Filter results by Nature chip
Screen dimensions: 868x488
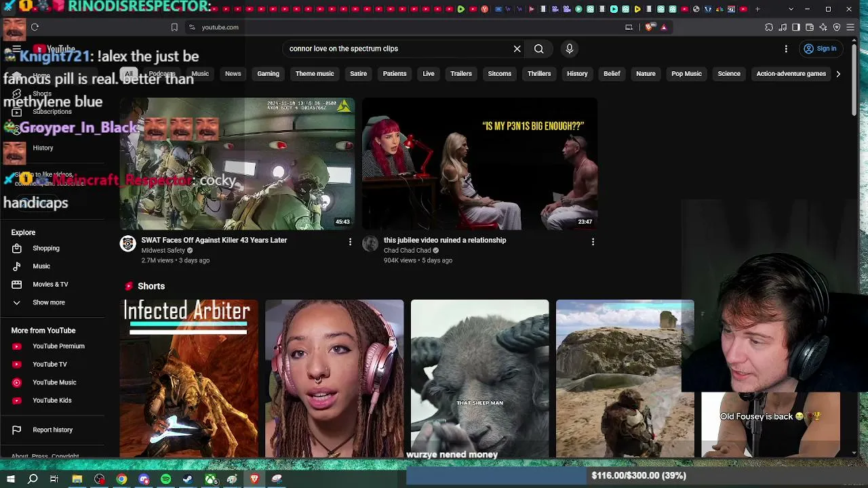646,74
